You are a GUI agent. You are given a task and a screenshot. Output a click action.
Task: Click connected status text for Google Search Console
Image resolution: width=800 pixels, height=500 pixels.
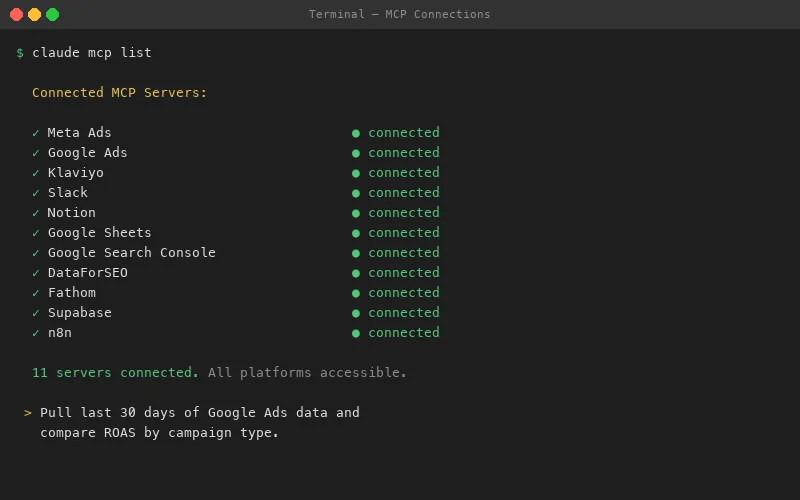tap(404, 253)
